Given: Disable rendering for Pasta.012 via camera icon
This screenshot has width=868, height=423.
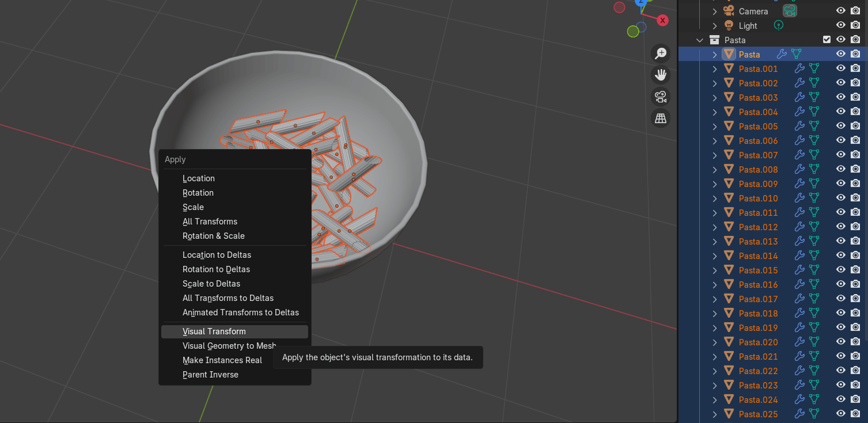Looking at the screenshot, I should pyautogui.click(x=855, y=227).
